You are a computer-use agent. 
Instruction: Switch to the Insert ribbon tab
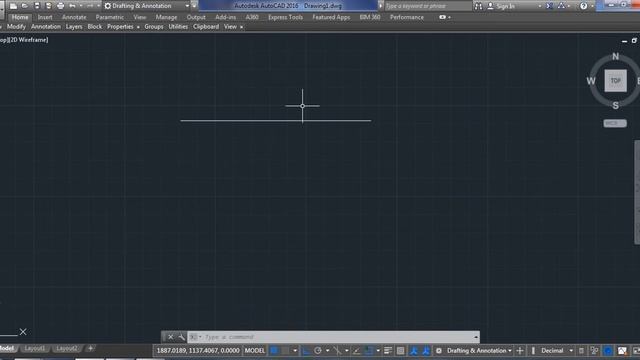45,18
